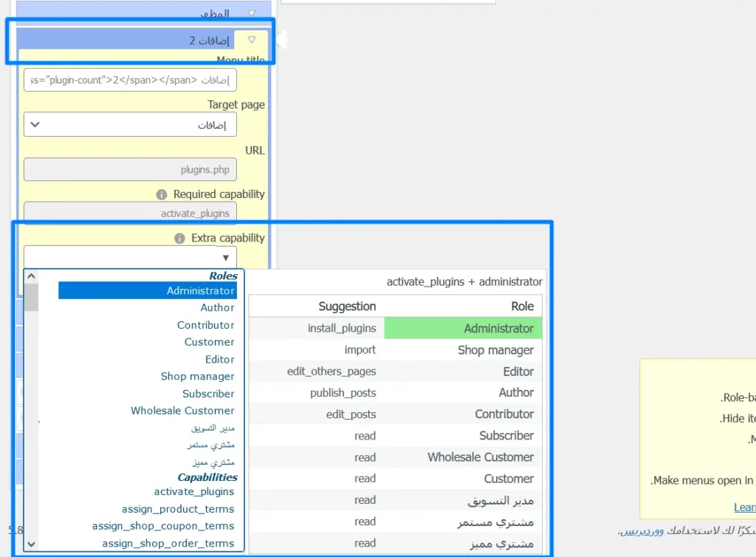
Task: Click the info icon next to Required capability
Action: point(162,194)
